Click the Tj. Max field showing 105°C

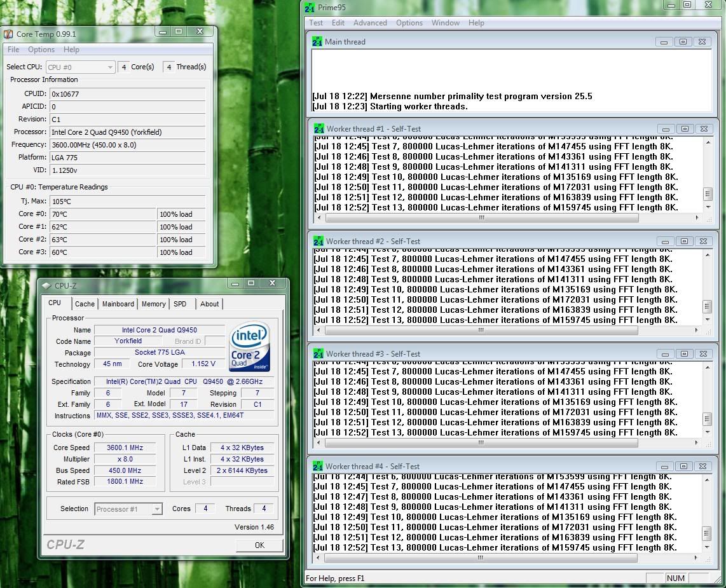[127, 202]
